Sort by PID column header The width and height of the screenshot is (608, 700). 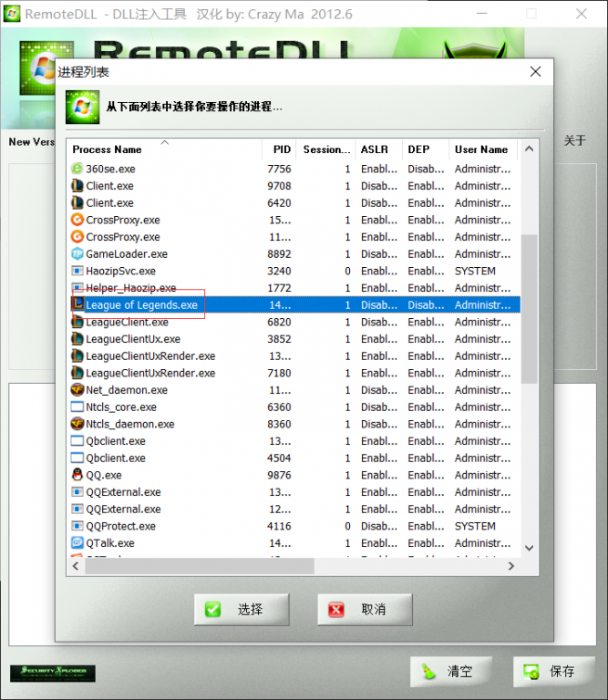tap(279, 149)
